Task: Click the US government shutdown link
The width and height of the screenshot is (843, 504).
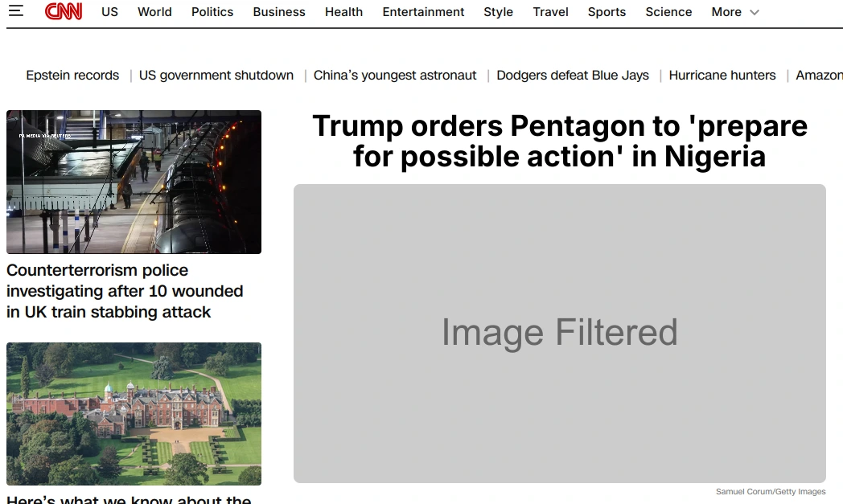Action: click(216, 75)
